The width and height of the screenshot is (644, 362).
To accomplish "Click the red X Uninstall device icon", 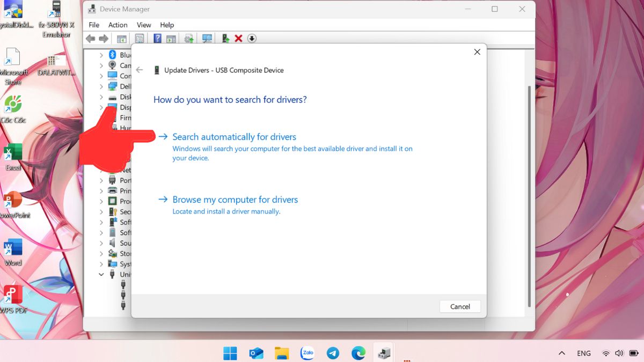I will (x=239, y=39).
